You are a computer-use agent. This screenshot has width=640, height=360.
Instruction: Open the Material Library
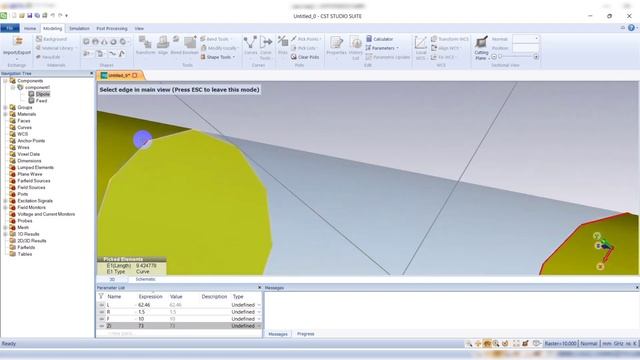(55, 48)
